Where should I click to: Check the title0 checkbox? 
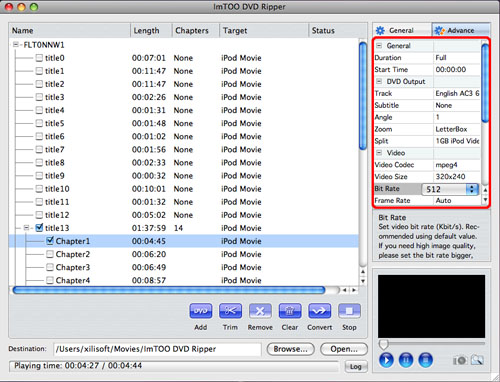pos(39,58)
